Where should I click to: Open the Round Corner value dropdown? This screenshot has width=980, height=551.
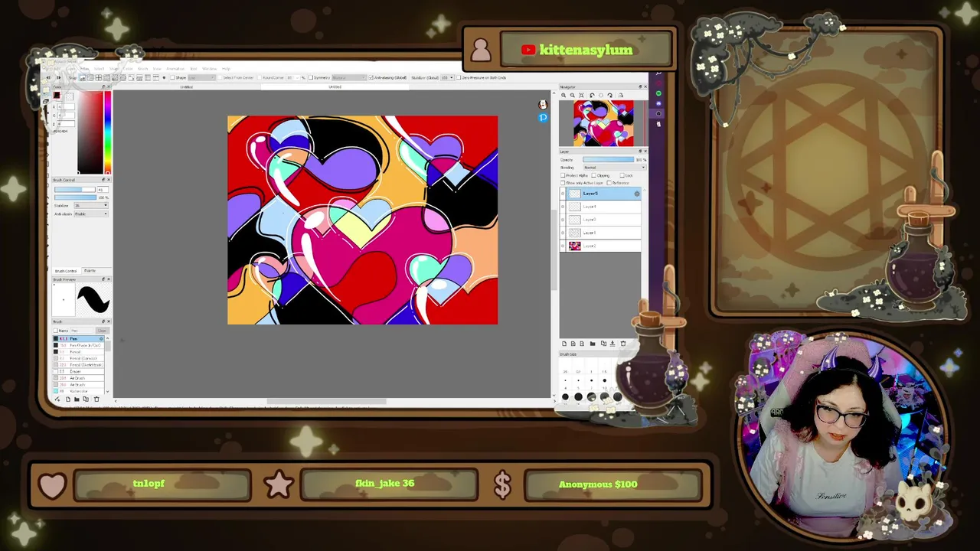[x=293, y=78]
